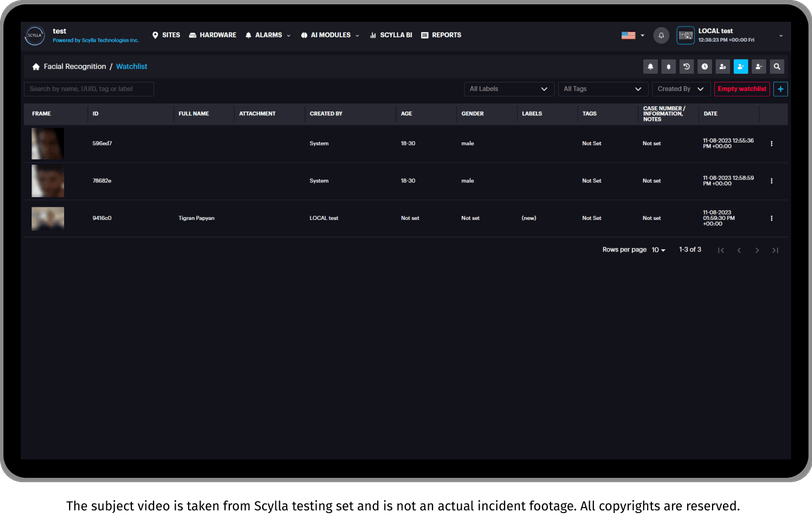The width and height of the screenshot is (812, 519).
Task: Go to Facial Recognition breadcrumb
Action: coord(75,66)
